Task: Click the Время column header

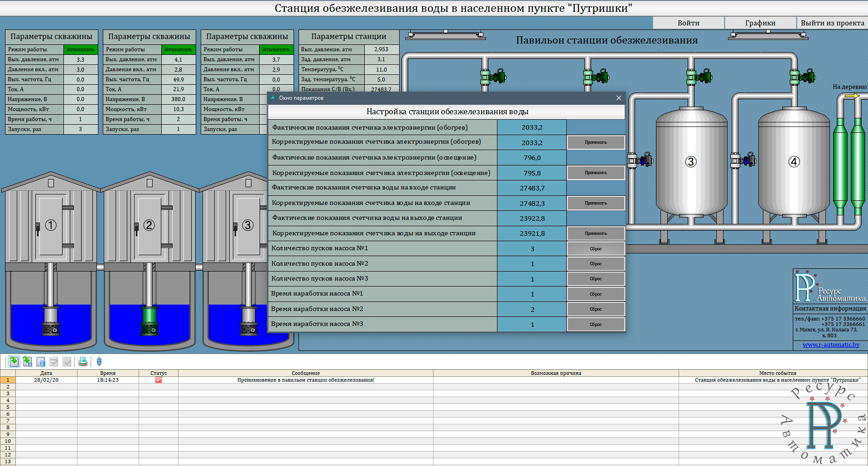Action: coord(108,373)
